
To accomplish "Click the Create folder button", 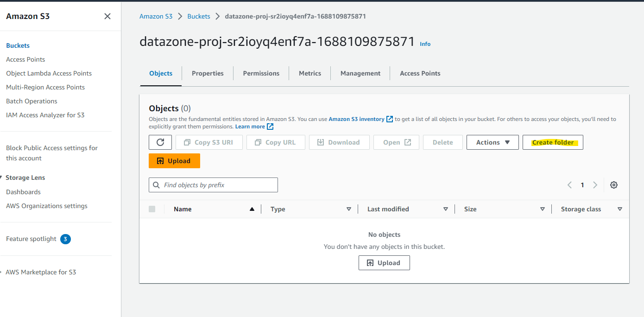I will tap(553, 142).
